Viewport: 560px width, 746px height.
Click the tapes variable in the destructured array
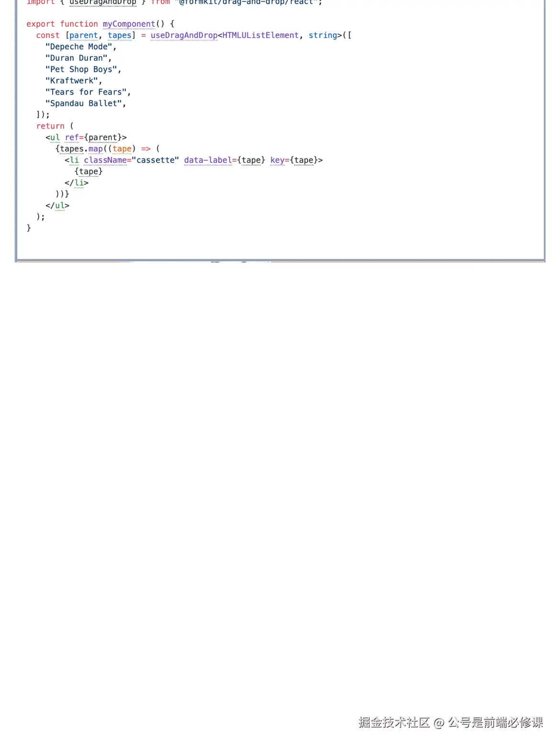(119, 35)
